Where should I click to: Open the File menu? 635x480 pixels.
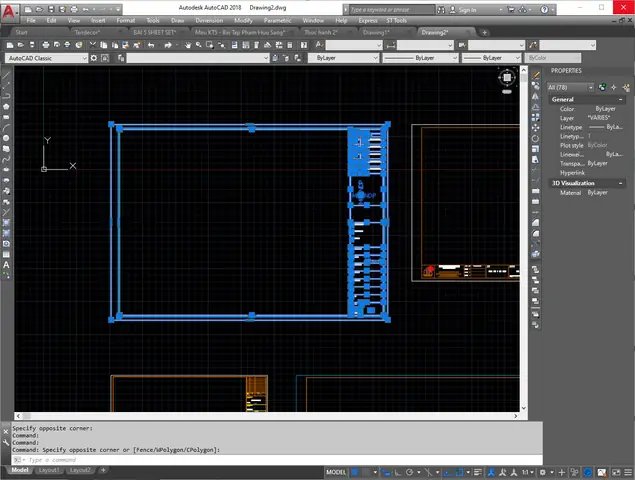[x=31, y=20]
